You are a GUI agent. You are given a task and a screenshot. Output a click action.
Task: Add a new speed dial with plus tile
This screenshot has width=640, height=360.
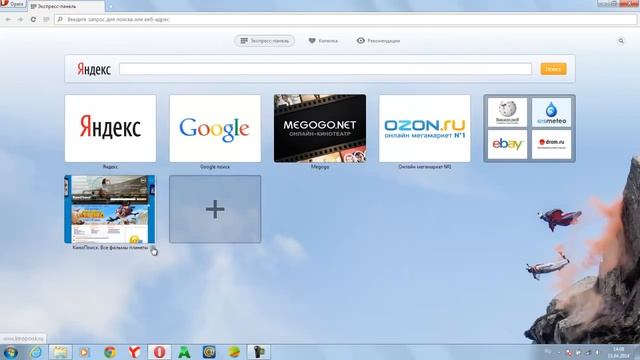[x=215, y=209]
